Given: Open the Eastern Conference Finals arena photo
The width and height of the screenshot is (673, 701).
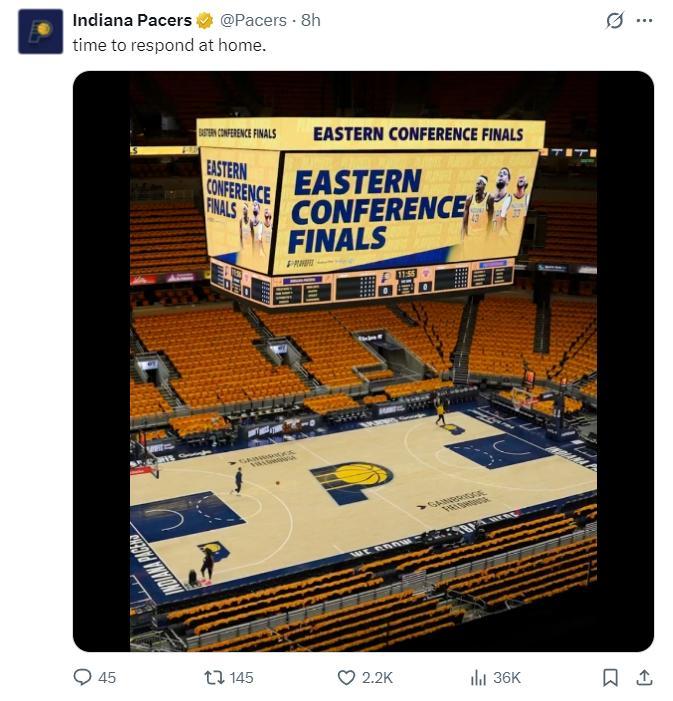Looking at the screenshot, I should tap(363, 360).
